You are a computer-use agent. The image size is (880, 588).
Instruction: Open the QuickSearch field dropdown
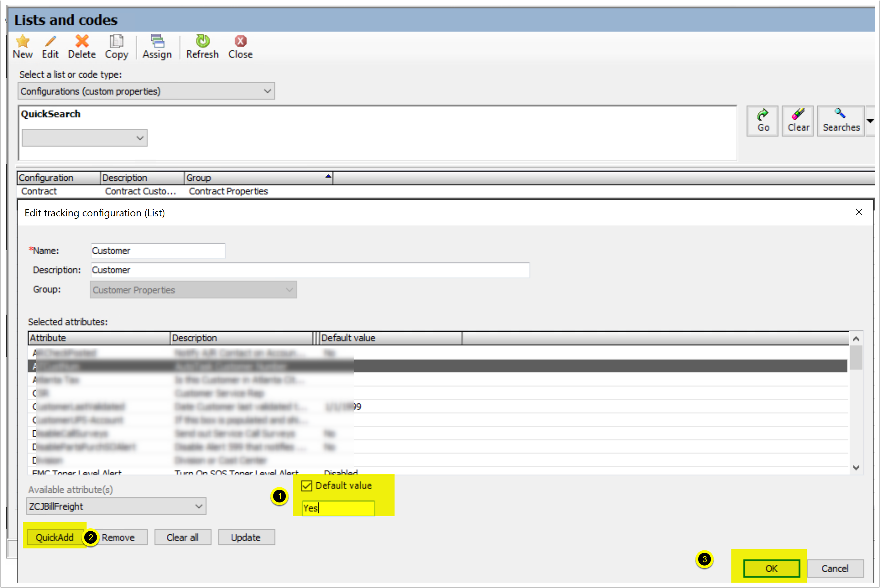point(85,138)
